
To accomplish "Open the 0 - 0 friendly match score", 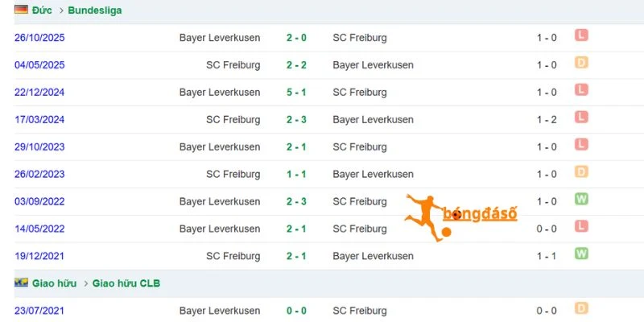I will pos(296,311).
